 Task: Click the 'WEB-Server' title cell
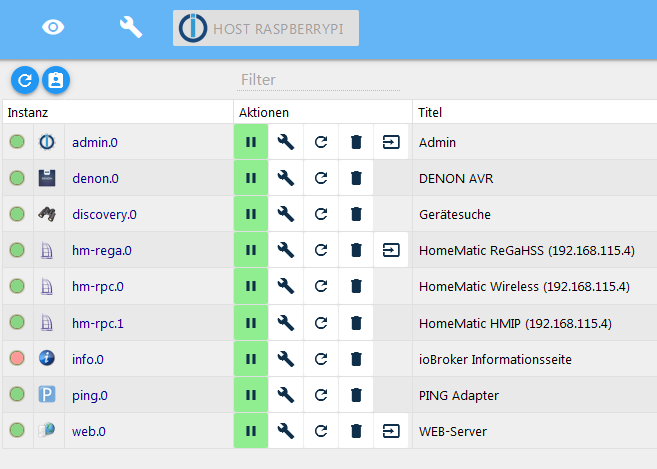(535, 431)
